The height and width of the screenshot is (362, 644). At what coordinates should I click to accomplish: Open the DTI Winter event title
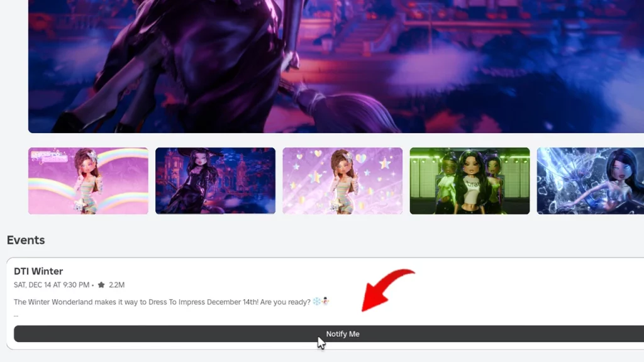38,271
